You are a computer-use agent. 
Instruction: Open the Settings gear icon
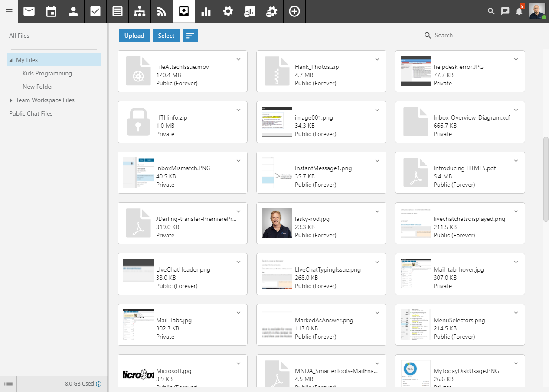coord(228,11)
